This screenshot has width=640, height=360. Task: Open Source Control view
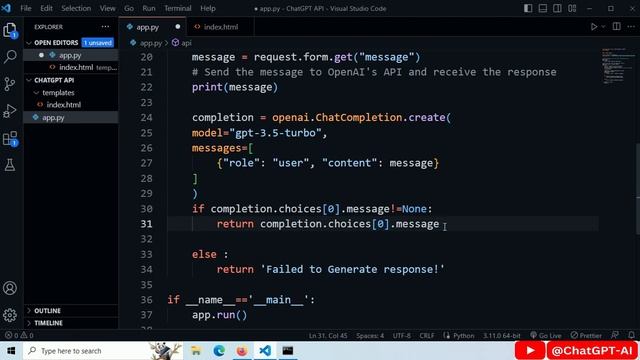coord(10,84)
